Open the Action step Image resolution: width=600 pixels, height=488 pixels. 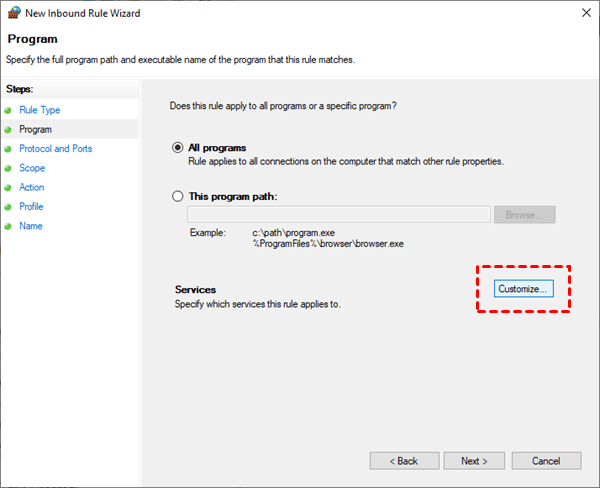(32, 187)
